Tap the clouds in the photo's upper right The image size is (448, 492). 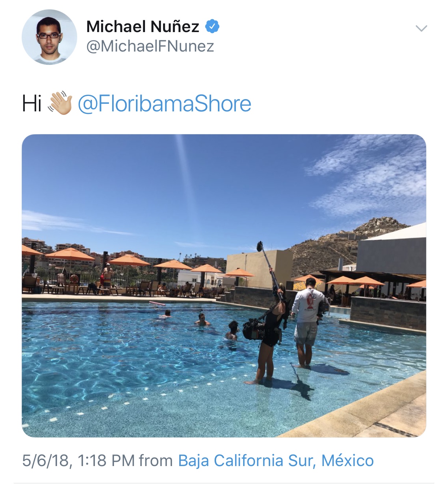click(x=372, y=177)
